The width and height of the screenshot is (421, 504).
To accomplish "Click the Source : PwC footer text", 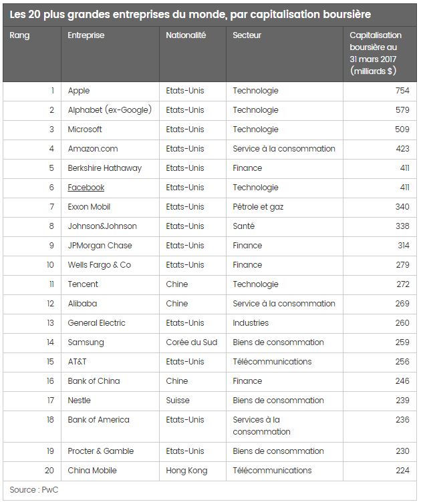I will pyautogui.click(x=34, y=490).
